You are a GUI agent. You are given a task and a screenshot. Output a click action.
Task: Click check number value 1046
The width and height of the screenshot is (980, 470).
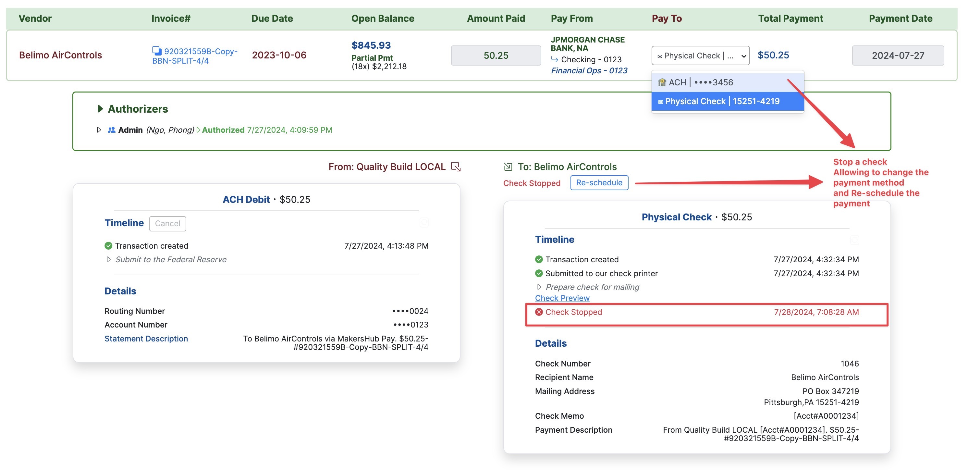(x=850, y=364)
